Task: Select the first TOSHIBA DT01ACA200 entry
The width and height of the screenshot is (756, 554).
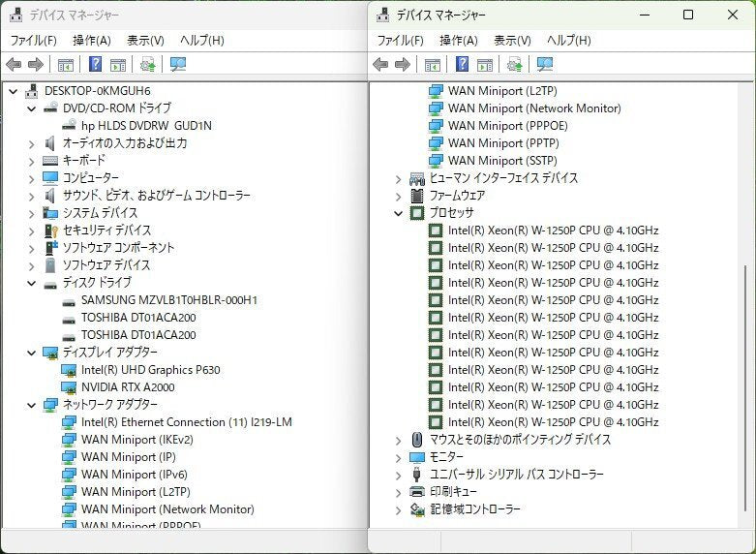Action: (138, 318)
